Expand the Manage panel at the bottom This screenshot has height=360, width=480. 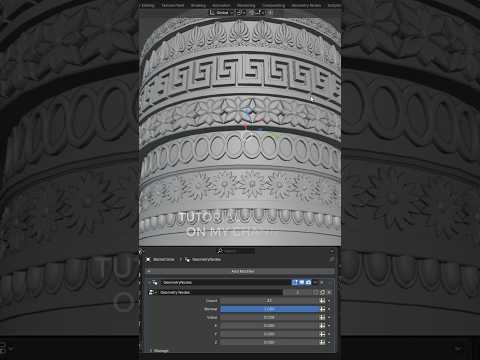159,351
